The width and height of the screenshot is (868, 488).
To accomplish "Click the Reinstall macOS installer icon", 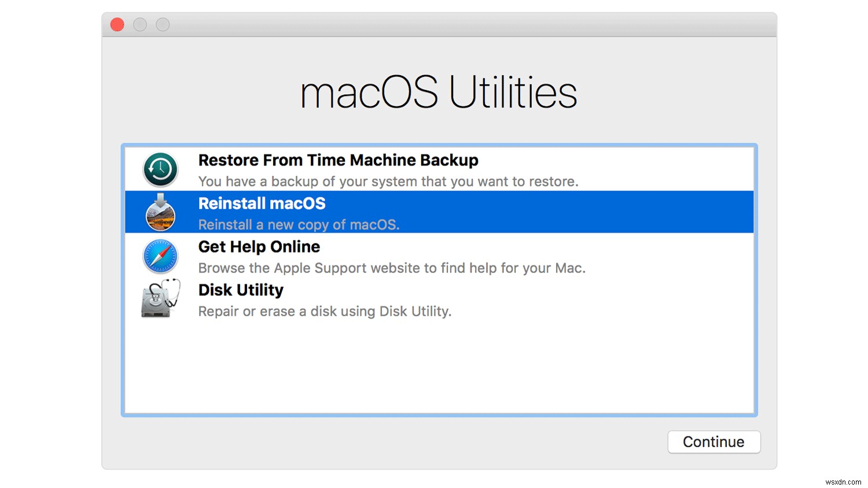I will point(160,212).
